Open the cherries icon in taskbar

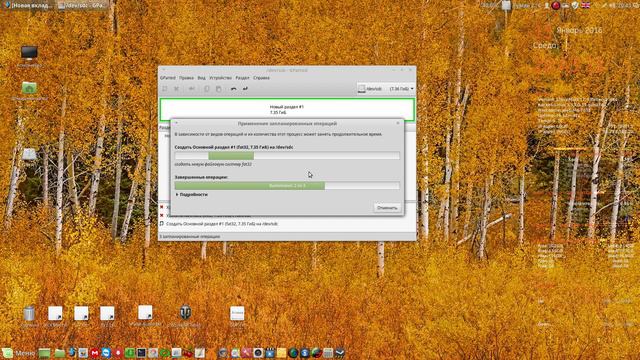[x=188, y=353]
